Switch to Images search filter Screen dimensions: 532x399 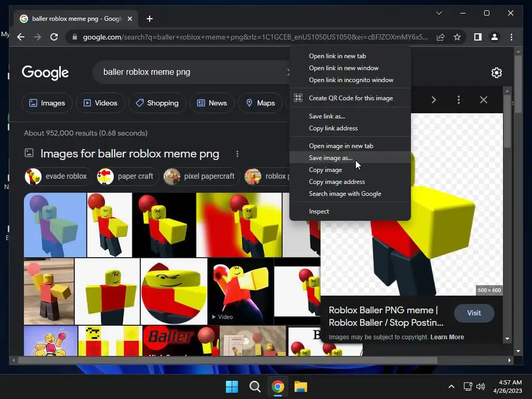(47, 103)
